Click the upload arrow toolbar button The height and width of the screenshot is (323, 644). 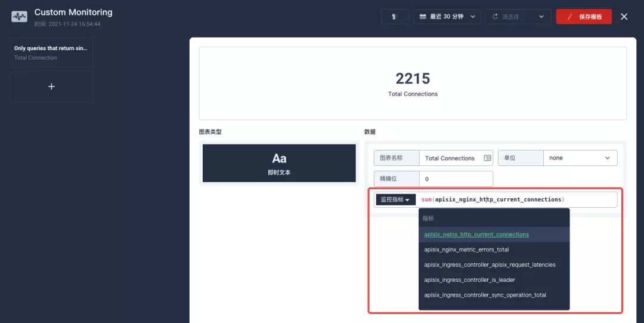[395, 17]
